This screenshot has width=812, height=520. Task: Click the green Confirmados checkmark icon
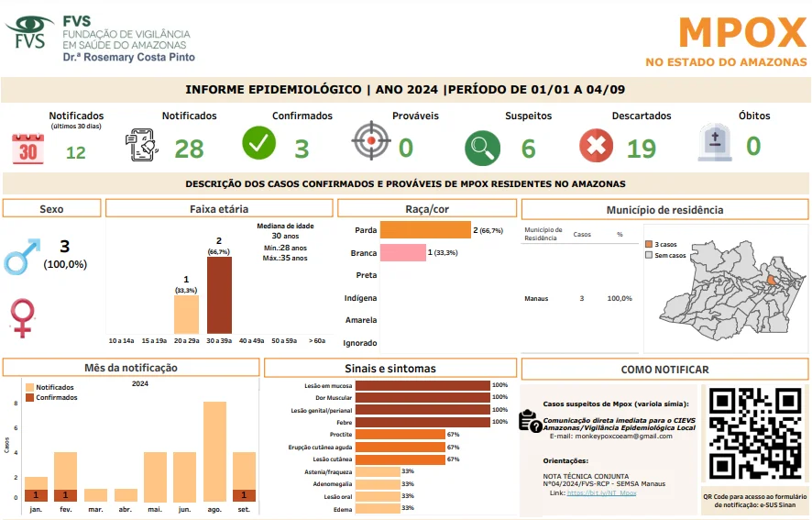[x=258, y=144]
